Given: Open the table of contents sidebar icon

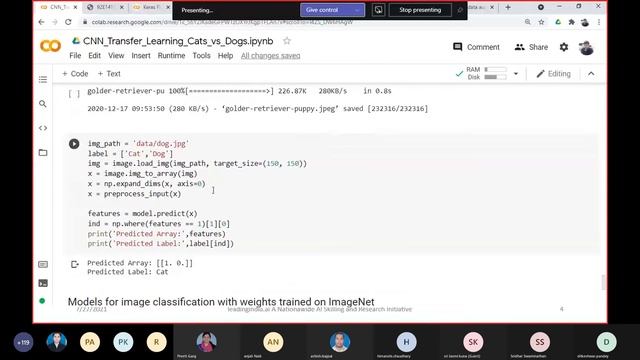Looking at the screenshot, I should (x=43, y=79).
